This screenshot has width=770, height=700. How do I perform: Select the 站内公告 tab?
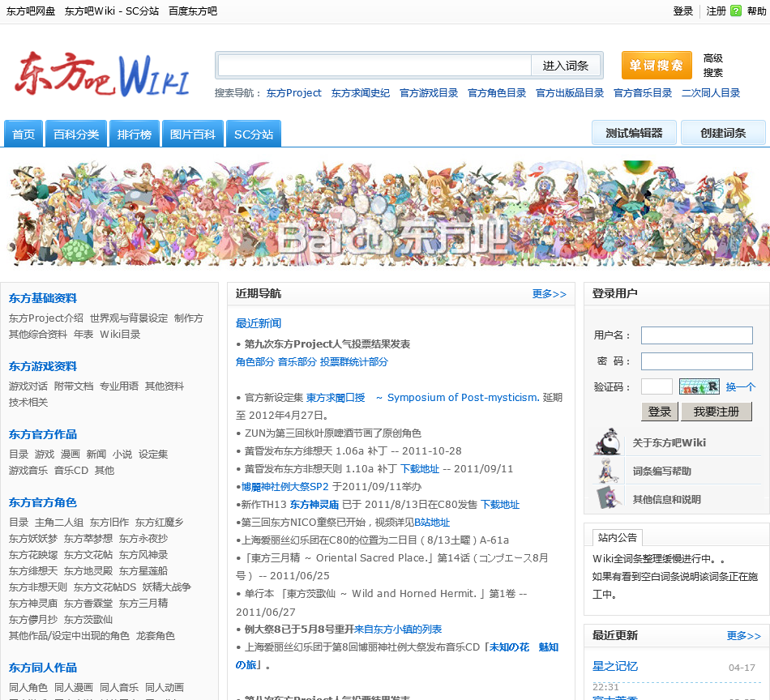click(x=618, y=537)
